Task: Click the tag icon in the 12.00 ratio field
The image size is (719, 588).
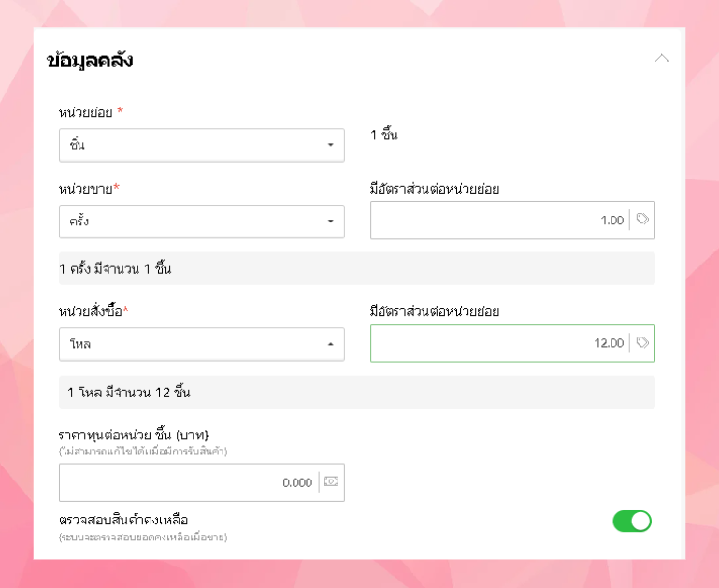Action: (x=642, y=342)
